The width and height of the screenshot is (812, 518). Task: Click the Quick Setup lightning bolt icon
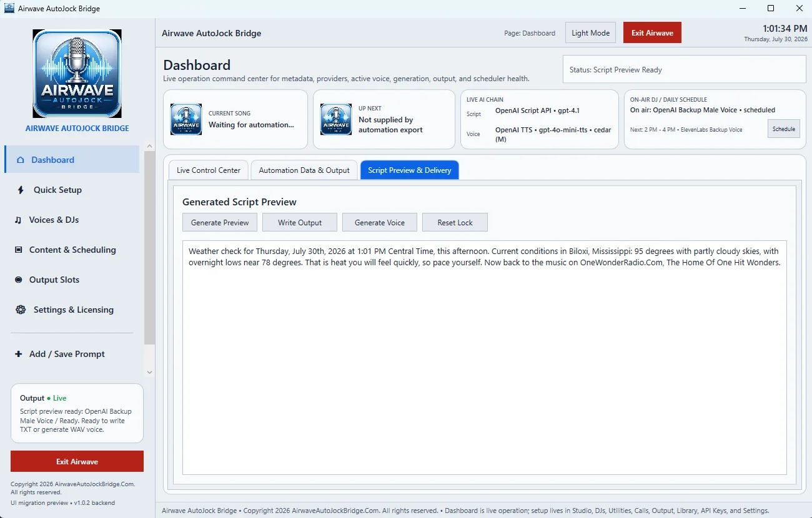tap(21, 190)
